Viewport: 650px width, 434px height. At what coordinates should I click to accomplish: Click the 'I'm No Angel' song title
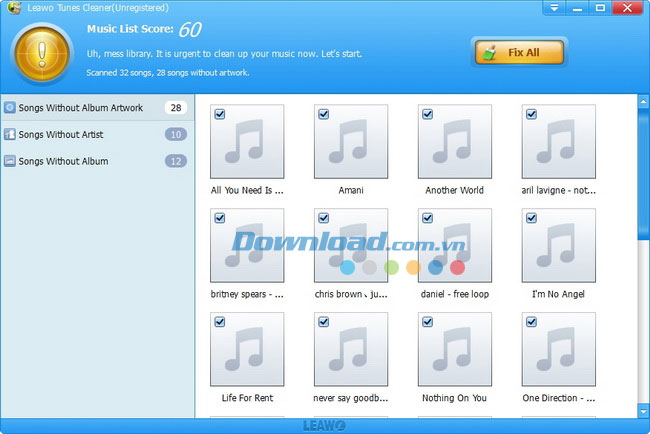point(558,294)
